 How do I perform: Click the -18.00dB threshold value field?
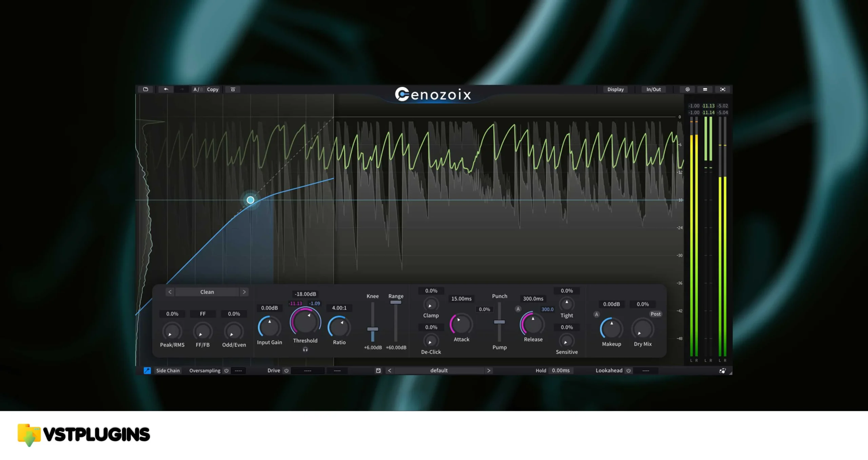[305, 294]
